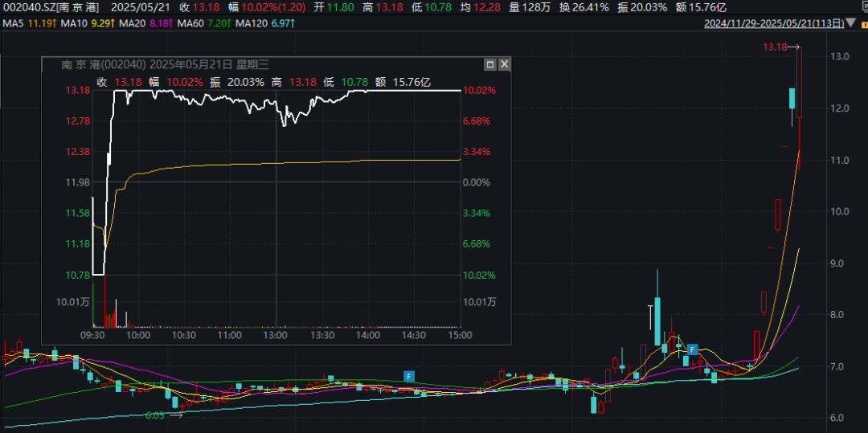The height and width of the screenshot is (433, 868).
Task: Click the icon in the top-right corner
Action: point(860,6)
